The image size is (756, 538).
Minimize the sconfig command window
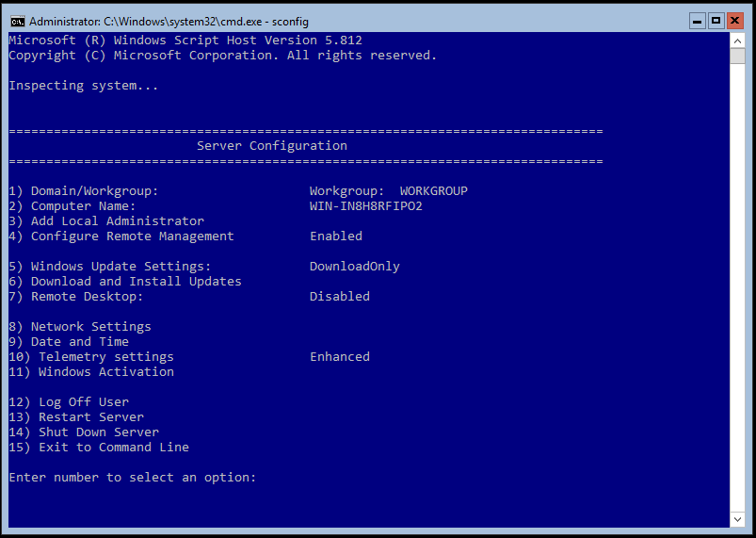tap(696, 20)
